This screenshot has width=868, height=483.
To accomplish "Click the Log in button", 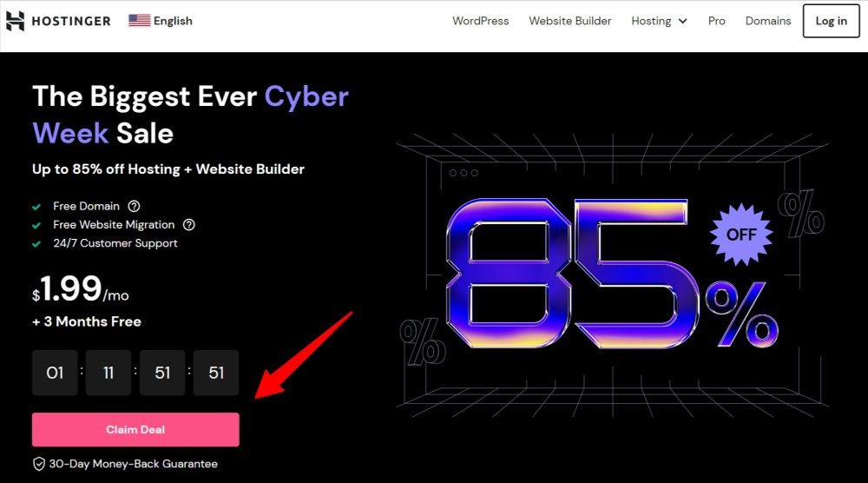I will (831, 21).
